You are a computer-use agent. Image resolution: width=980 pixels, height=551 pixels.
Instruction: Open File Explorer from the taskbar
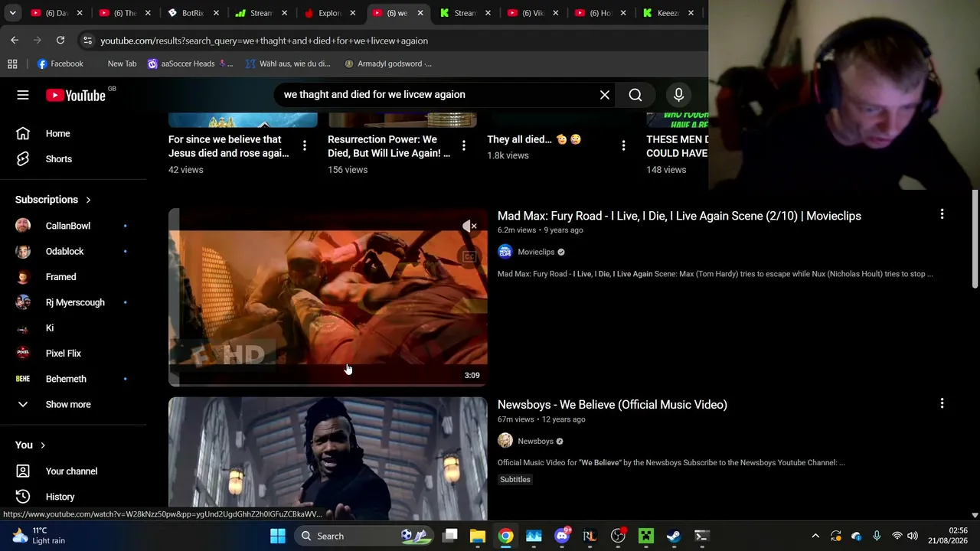pos(478,536)
